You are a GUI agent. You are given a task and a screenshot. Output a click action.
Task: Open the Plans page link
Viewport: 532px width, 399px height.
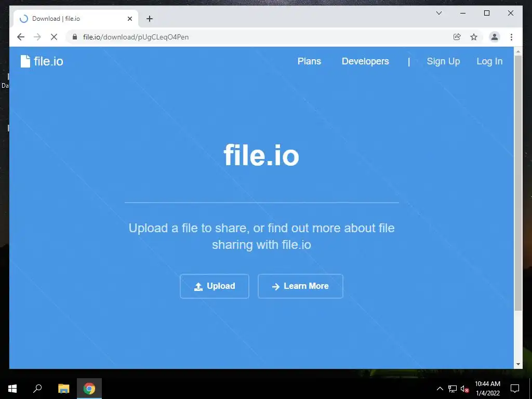coord(309,61)
